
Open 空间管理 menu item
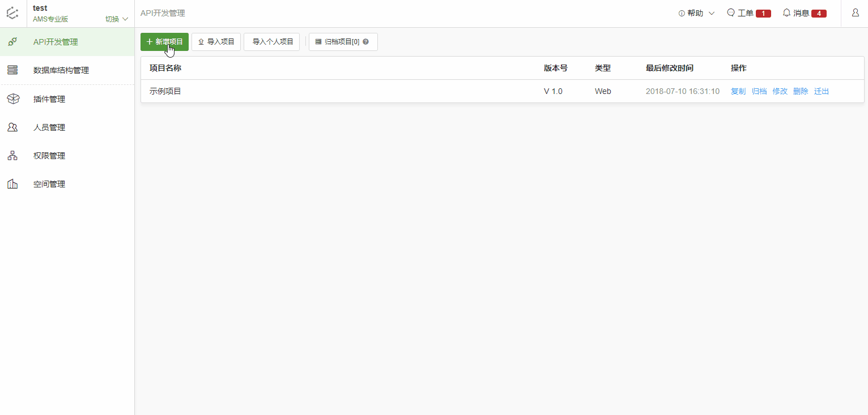point(67,184)
